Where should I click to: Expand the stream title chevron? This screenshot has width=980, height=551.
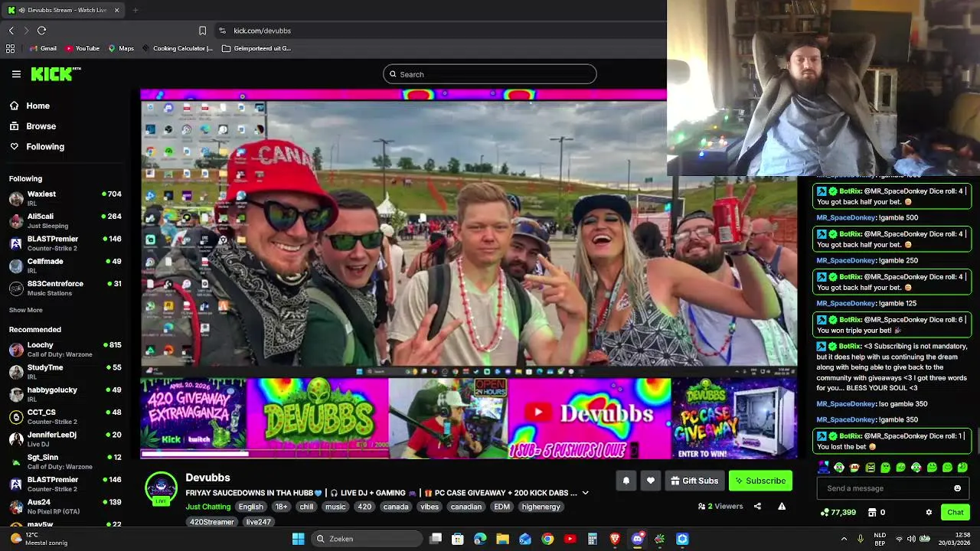tap(586, 493)
